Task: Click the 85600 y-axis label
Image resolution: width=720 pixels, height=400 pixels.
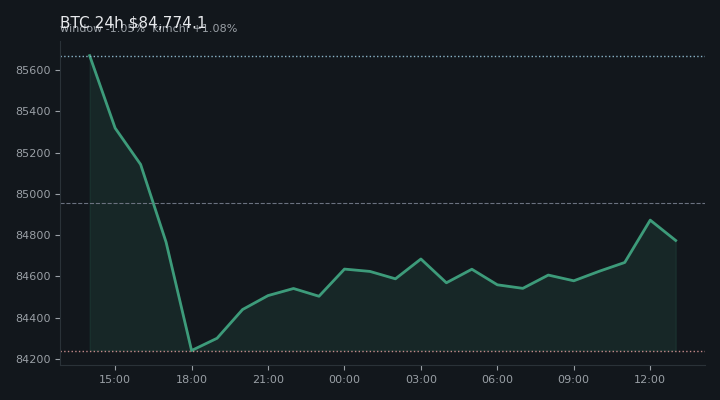Action: [x=33, y=70]
